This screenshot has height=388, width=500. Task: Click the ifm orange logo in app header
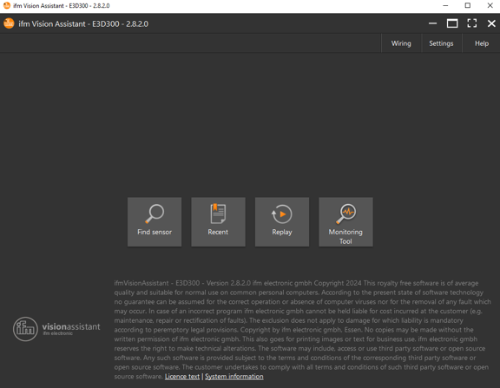pyautogui.click(x=9, y=23)
